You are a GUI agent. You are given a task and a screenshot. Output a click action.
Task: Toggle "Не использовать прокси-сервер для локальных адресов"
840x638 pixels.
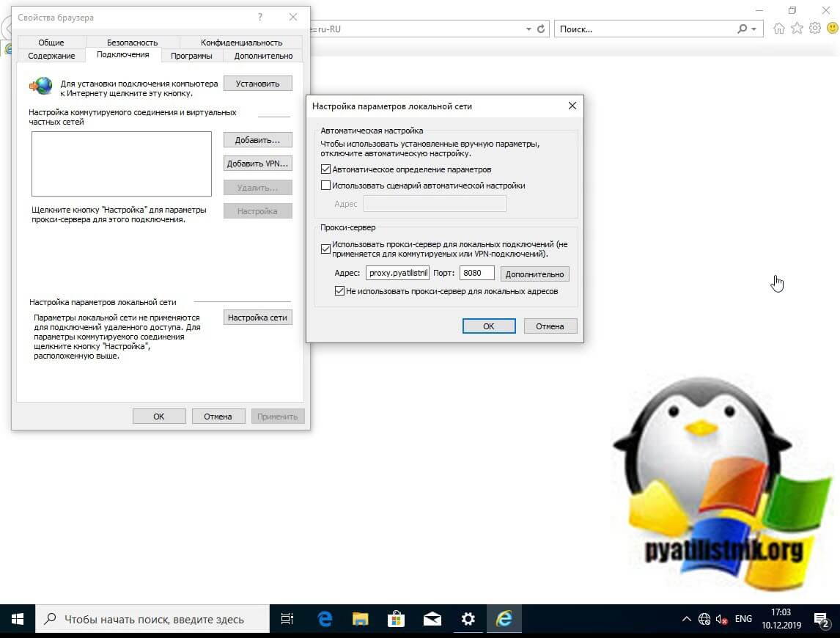pyautogui.click(x=339, y=291)
